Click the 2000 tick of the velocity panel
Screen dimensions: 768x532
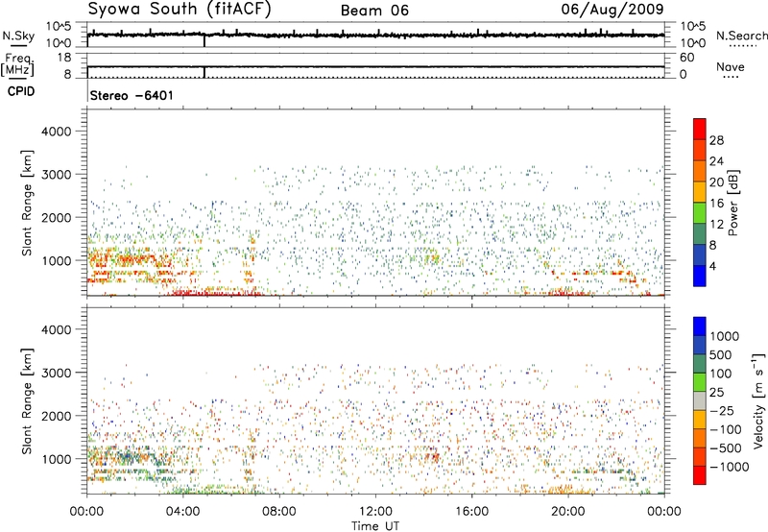coord(56,416)
